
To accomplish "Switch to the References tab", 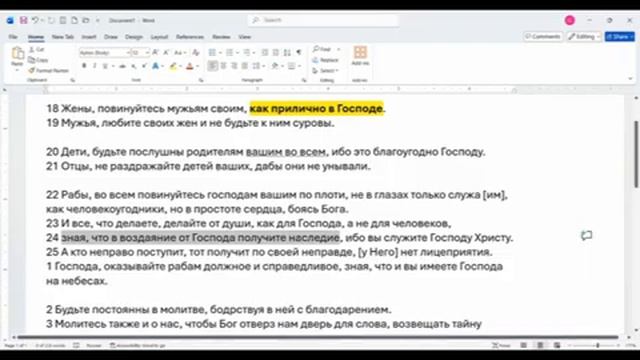I will click(190, 37).
